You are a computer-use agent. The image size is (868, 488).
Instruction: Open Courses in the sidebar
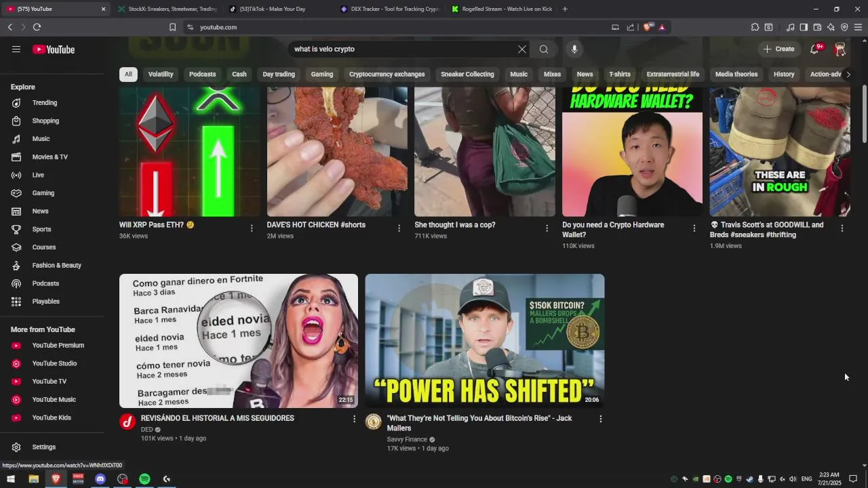point(44,247)
